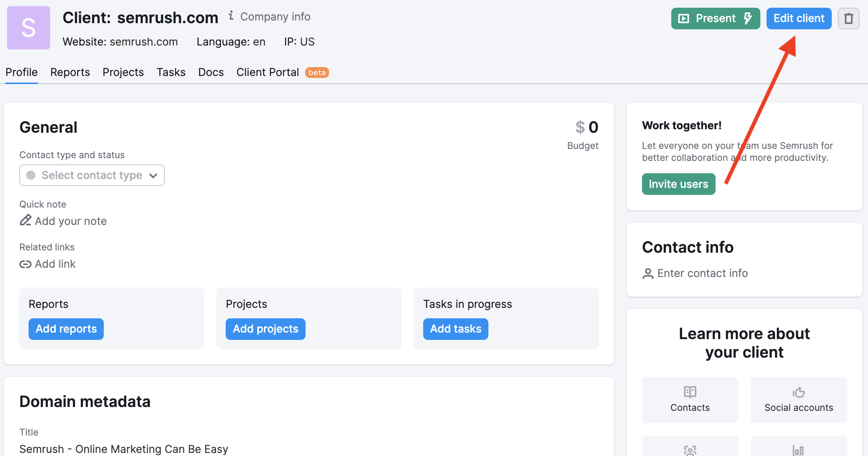The image size is (868, 456).
Task: Click the Quick note label
Action: click(x=43, y=204)
